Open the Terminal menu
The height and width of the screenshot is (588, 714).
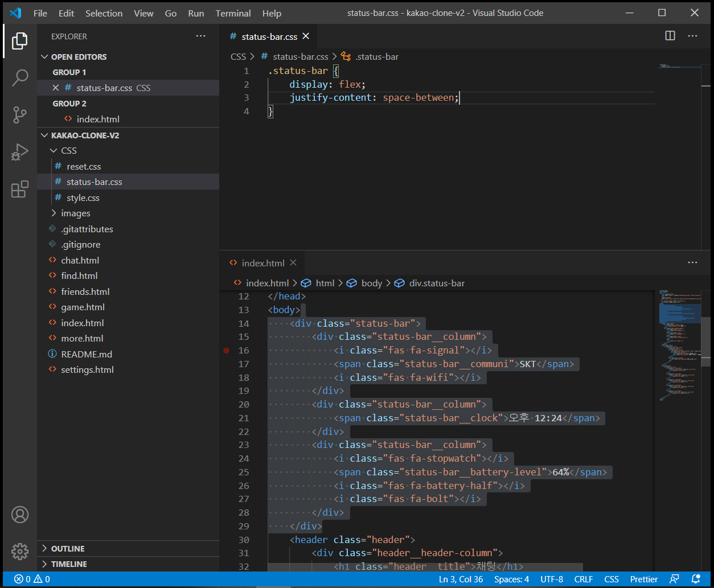point(233,13)
